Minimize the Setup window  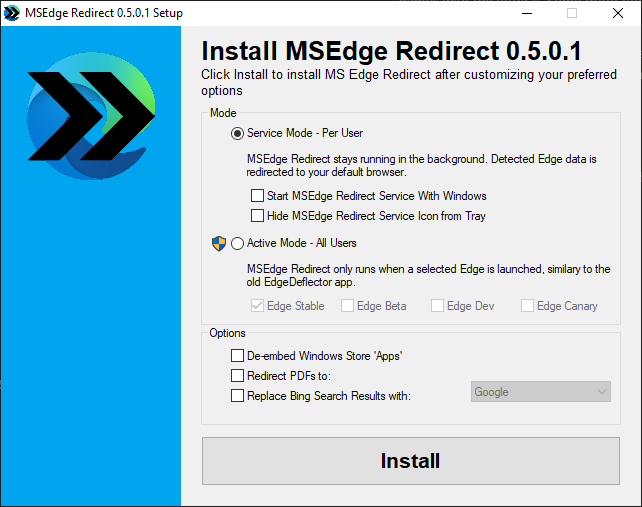point(527,13)
